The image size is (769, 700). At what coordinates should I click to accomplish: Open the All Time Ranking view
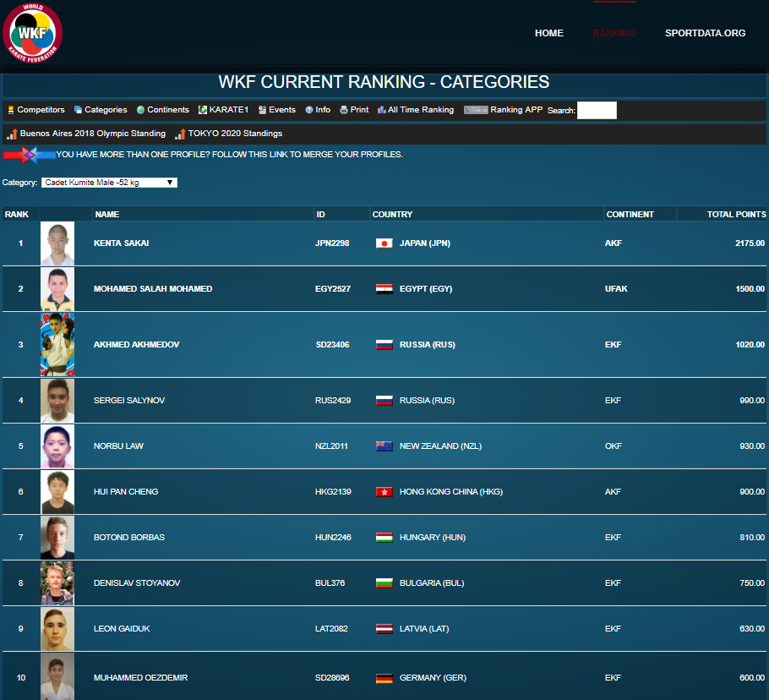415,109
